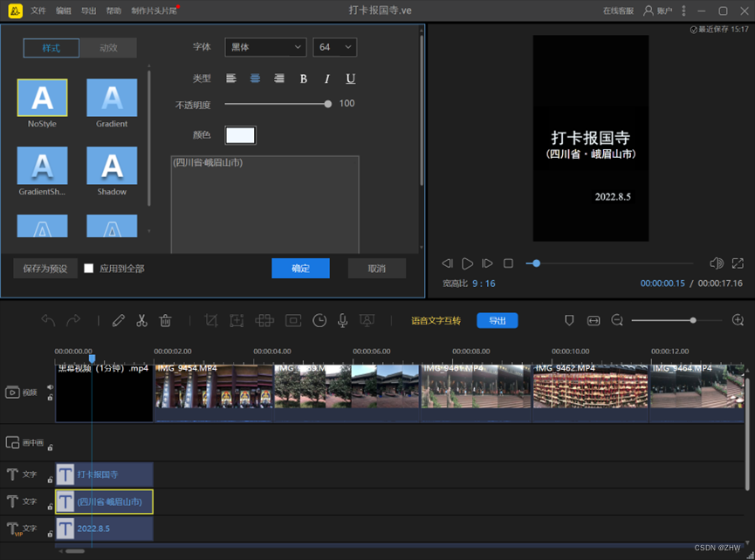The image size is (755, 560).
Task: Toggle lock on 打卡报国寺 text track
Action: (x=50, y=480)
